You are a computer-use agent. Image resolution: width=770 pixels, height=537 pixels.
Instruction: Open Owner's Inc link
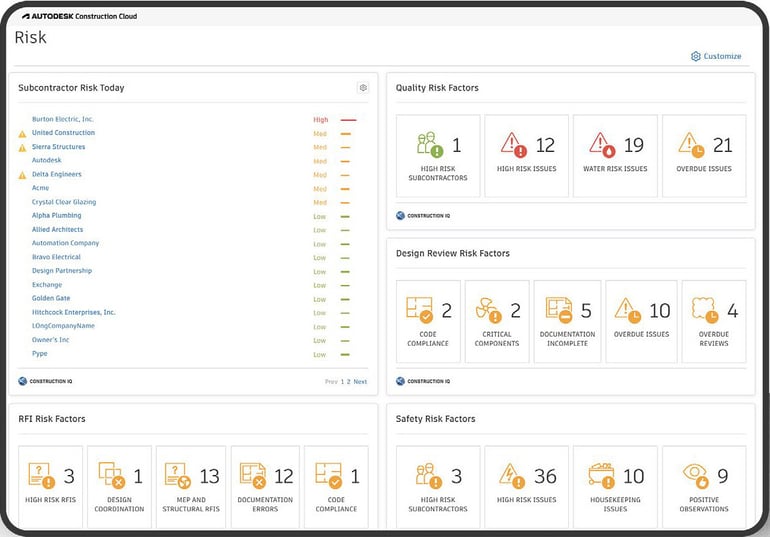pyautogui.click(x=51, y=340)
